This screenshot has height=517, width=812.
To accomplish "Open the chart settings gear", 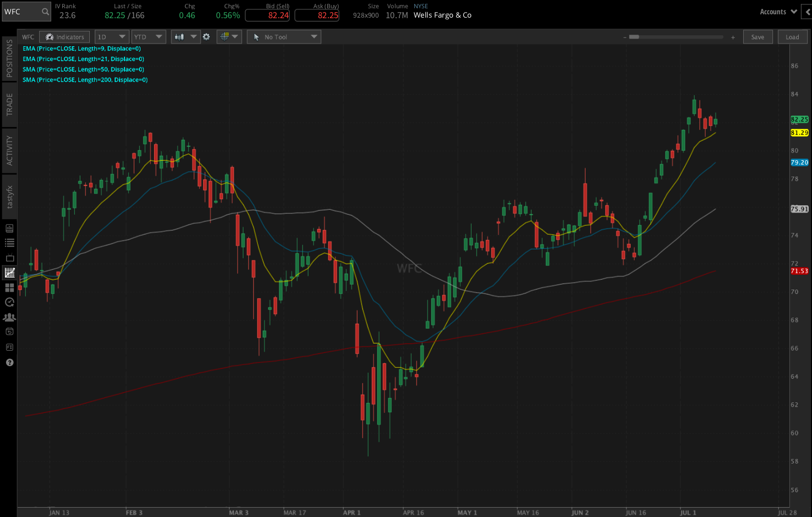I will pyautogui.click(x=206, y=37).
